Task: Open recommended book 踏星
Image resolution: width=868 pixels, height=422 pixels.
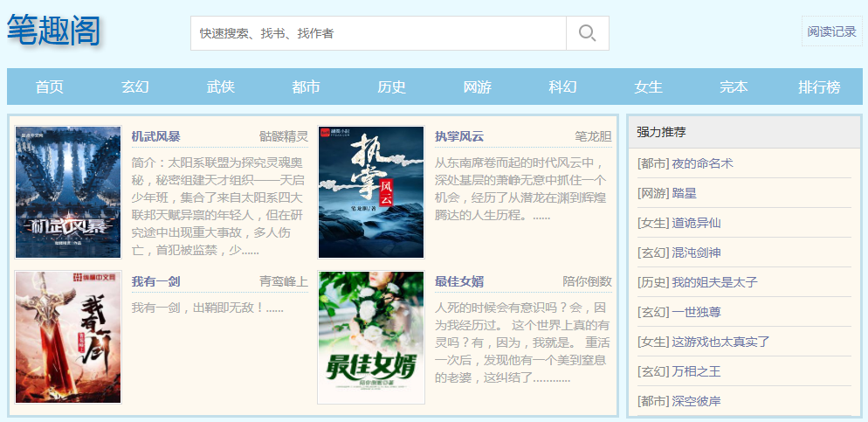Action: pyautogui.click(x=685, y=193)
